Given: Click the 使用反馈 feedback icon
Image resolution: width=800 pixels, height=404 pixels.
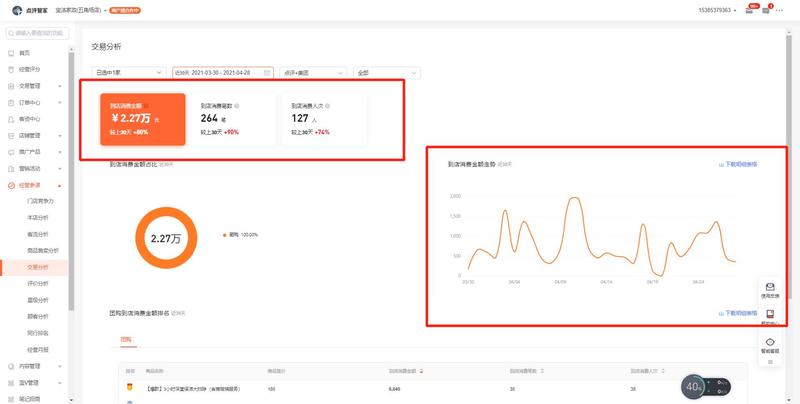Looking at the screenshot, I should click(x=770, y=287).
